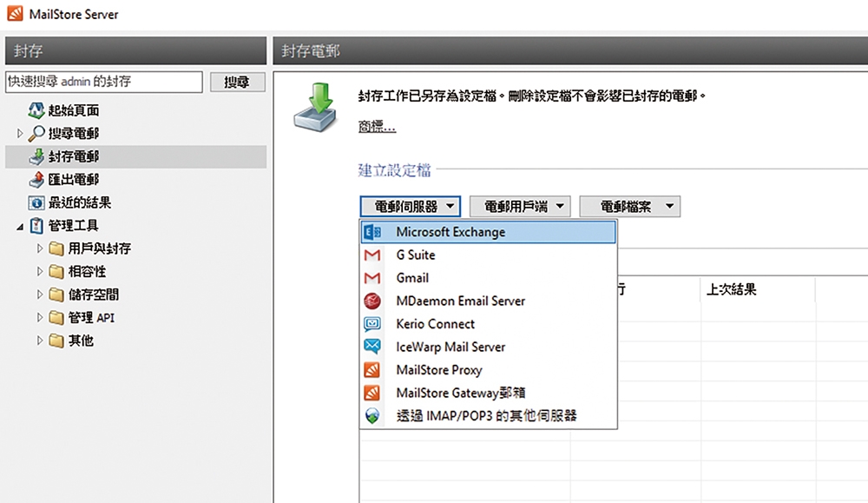The height and width of the screenshot is (503, 868).
Task: Select Microsoft Exchange from the menu
Action: (488, 232)
